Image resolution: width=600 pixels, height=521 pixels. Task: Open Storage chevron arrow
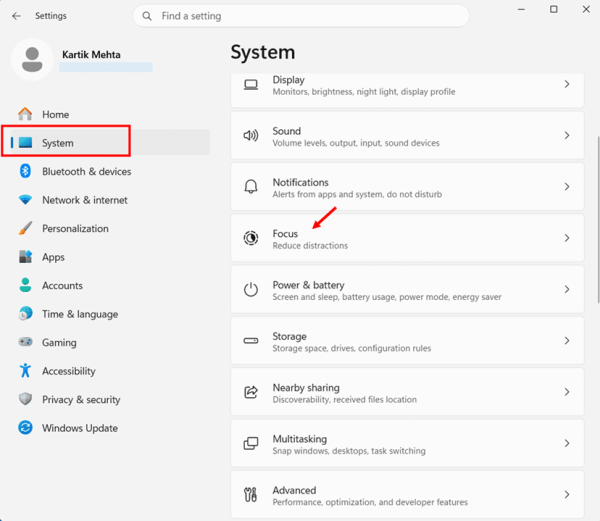point(567,340)
